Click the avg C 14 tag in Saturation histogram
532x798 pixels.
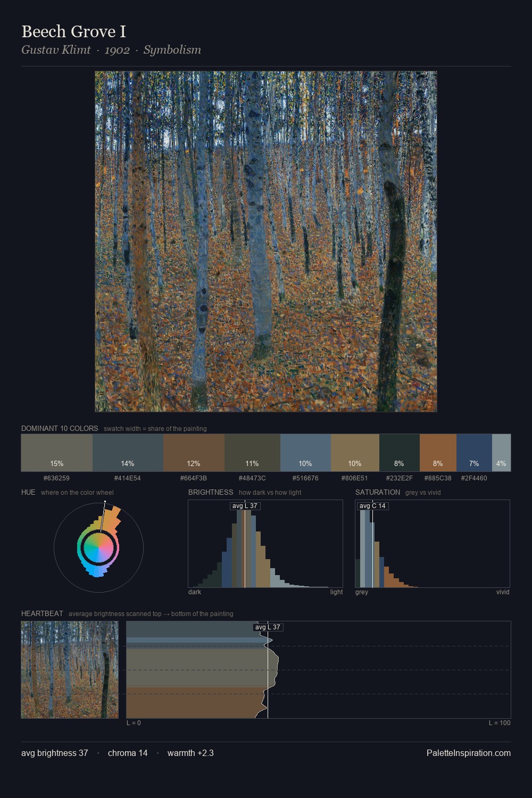click(x=372, y=506)
